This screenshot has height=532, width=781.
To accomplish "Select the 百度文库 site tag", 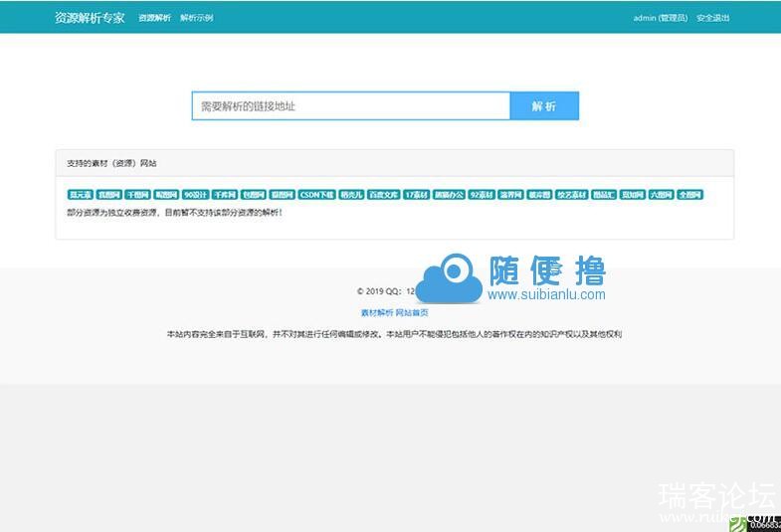I will coord(383,195).
